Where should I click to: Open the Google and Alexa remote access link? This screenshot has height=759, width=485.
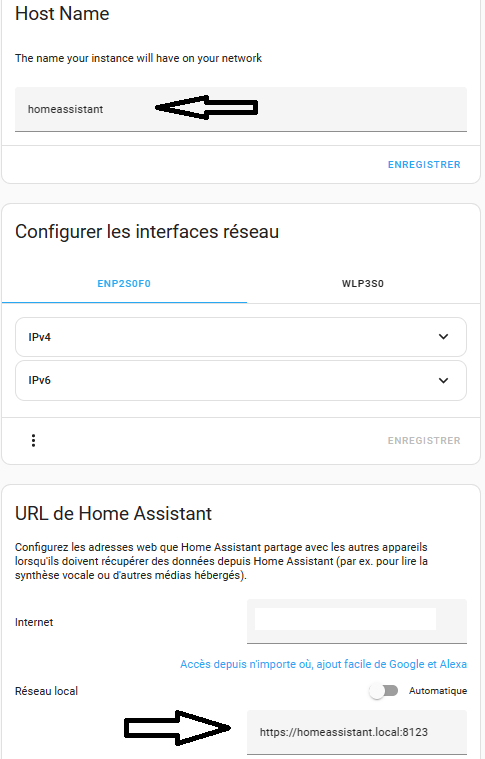pos(323,664)
